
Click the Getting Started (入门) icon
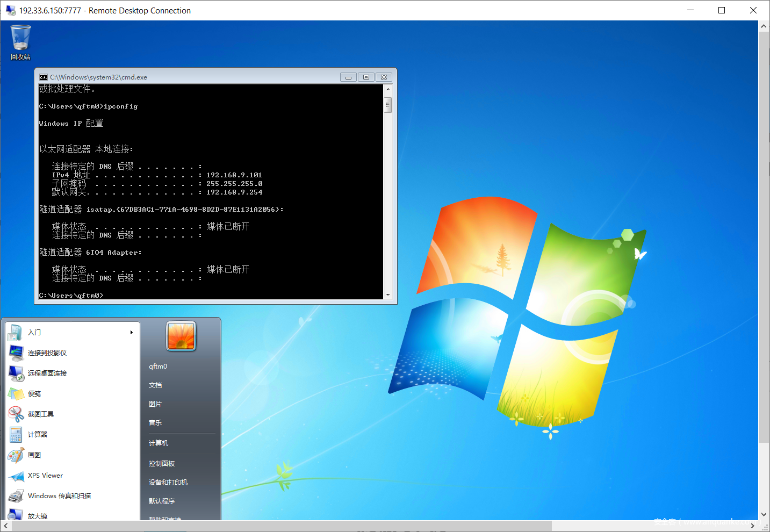point(15,333)
